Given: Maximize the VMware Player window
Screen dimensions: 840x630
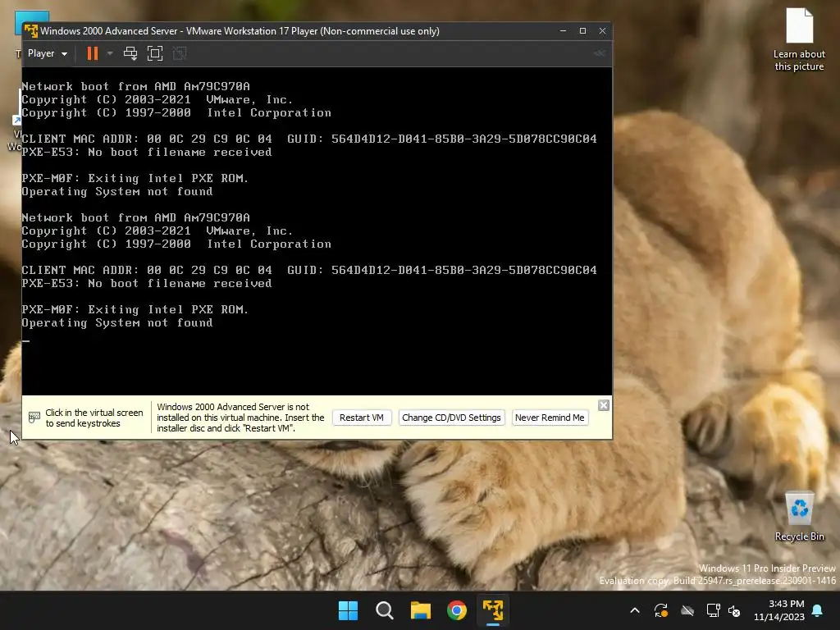Looking at the screenshot, I should pos(583,31).
